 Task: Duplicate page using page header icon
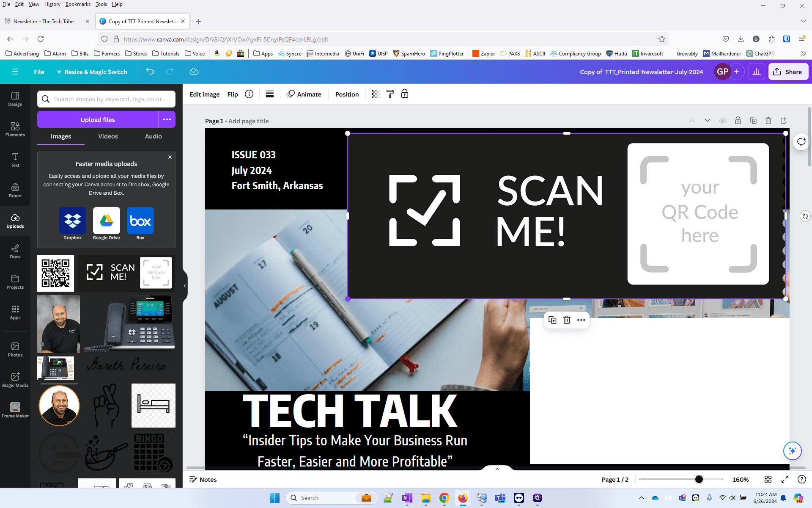(753, 121)
